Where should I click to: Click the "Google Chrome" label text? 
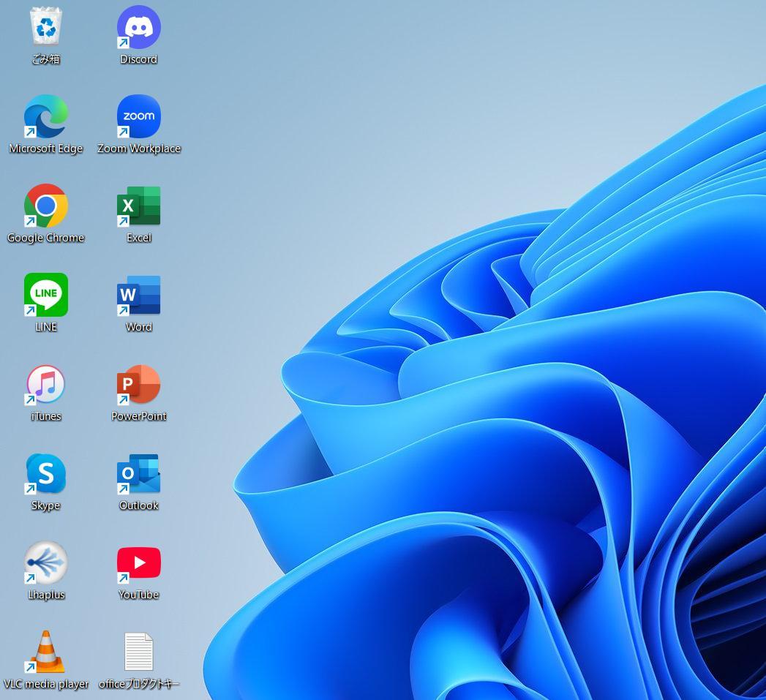coord(46,238)
